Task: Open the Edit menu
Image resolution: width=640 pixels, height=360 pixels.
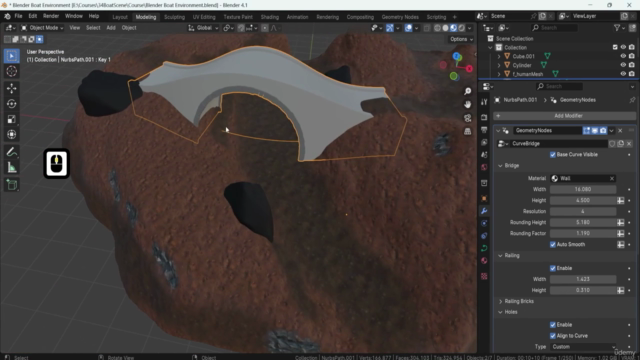Action: coord(33,16)
